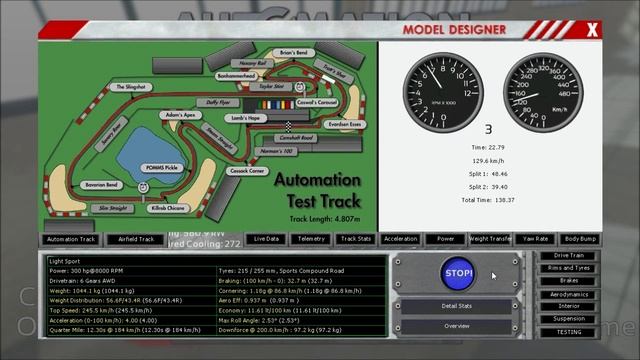Click Lamb's Hope corner label

[x=246, y=118]
